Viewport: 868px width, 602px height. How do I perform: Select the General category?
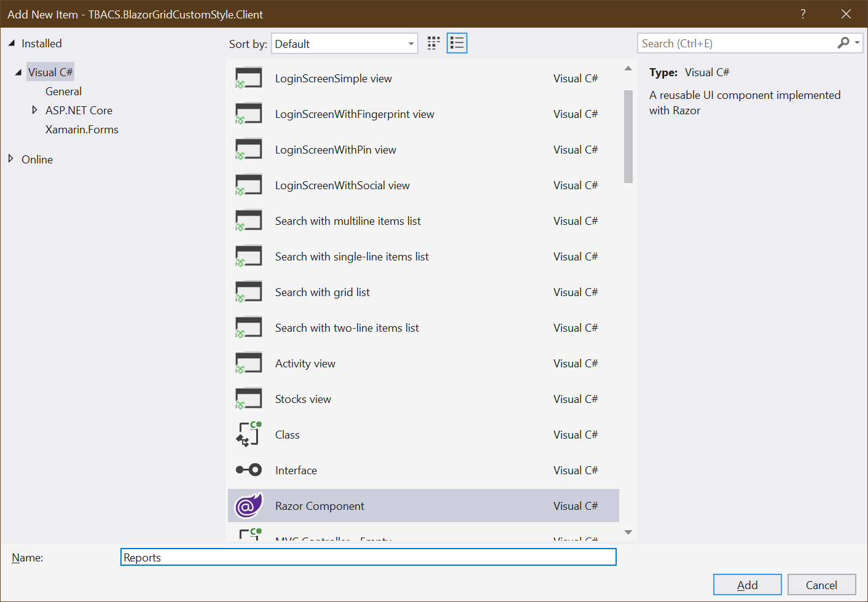click(x=63, y=91)
